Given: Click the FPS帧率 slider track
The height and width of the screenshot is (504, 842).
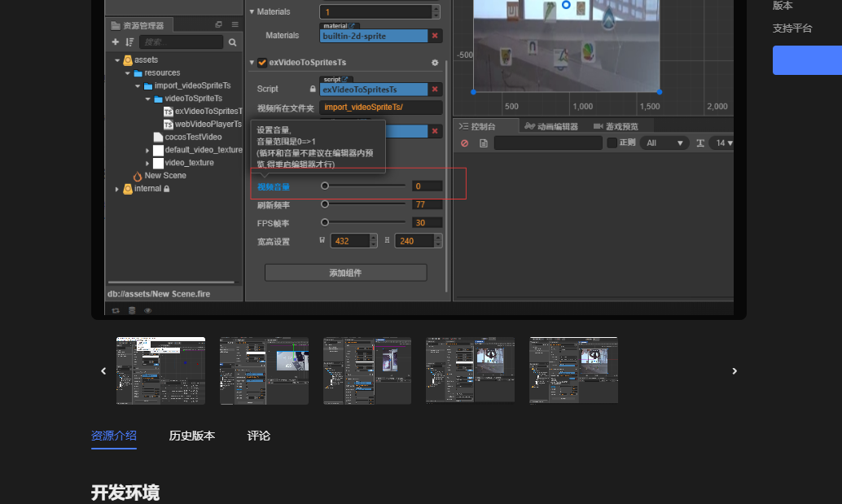Looking at the screenshot, I should point(365,222).
